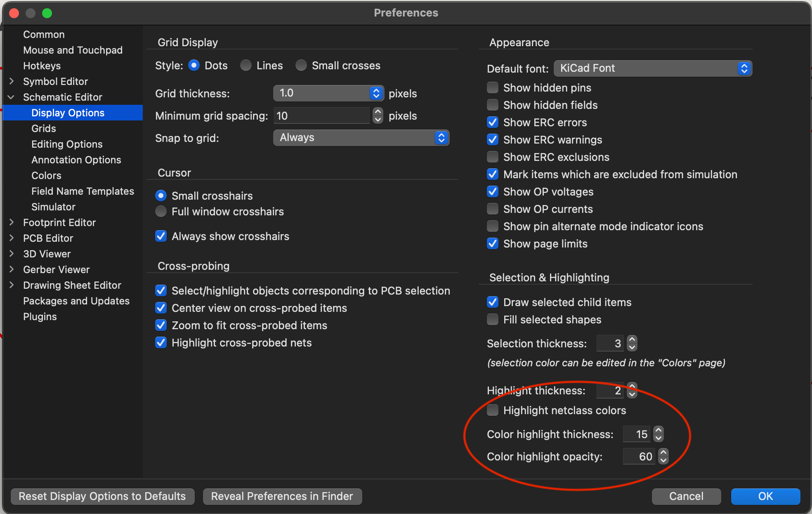This screenshot has height=514, width=812.
Task: Enable Highlight netclass colors checkbox
Action: 493,410
